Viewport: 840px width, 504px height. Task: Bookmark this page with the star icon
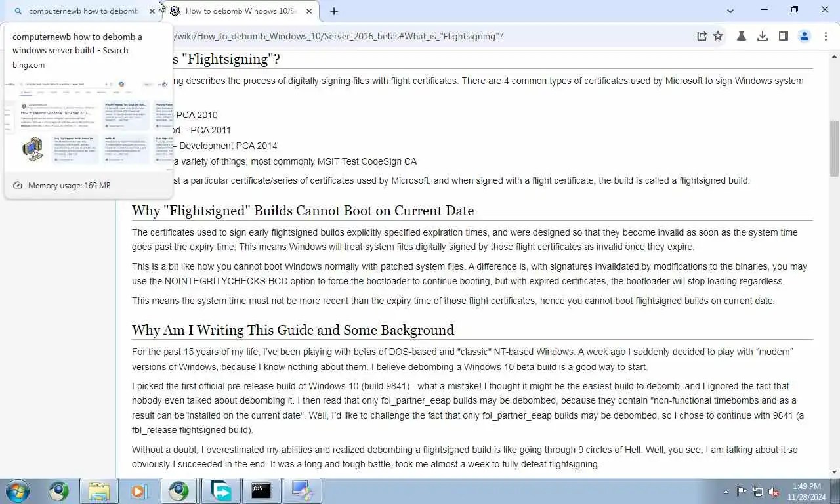coord(719,36)
